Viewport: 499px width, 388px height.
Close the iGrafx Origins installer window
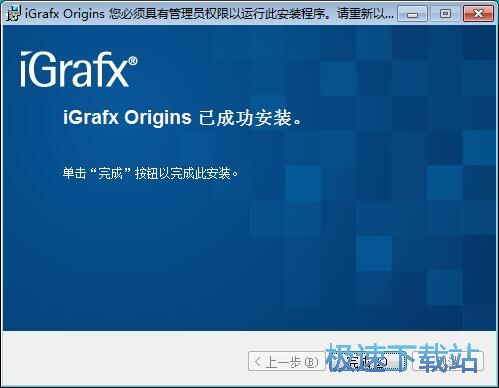478,14
